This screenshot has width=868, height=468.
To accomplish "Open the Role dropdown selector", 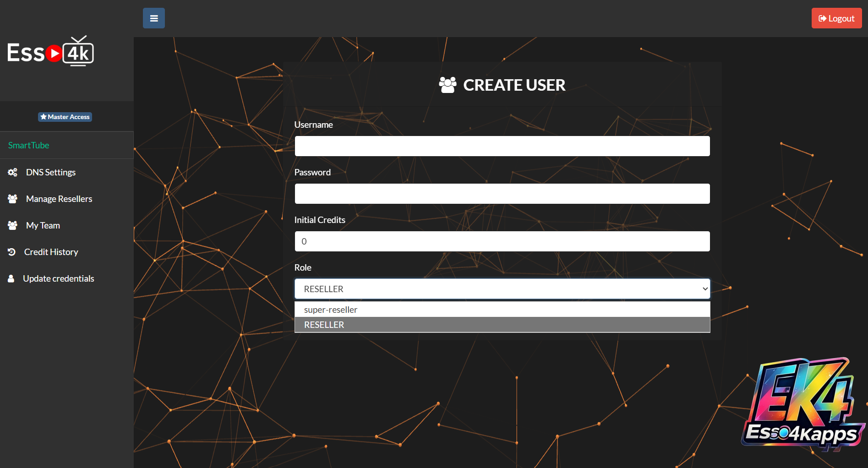I will coord(502,289).
